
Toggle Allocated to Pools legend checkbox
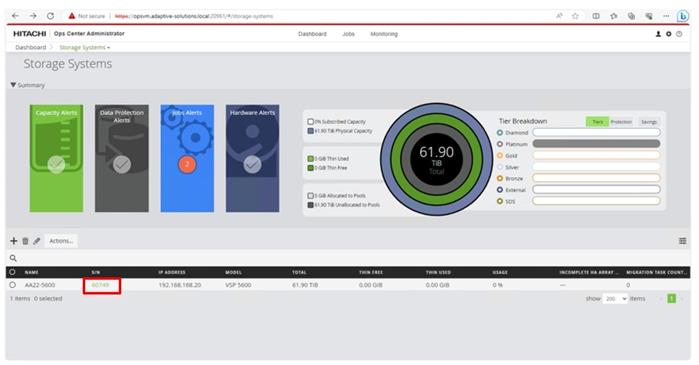pos(311,196)
